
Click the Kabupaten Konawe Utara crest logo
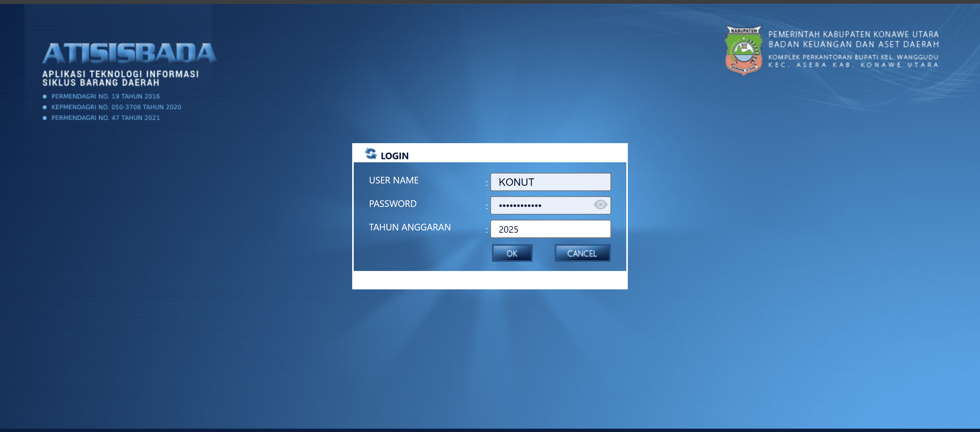click(x=743, y=50)
